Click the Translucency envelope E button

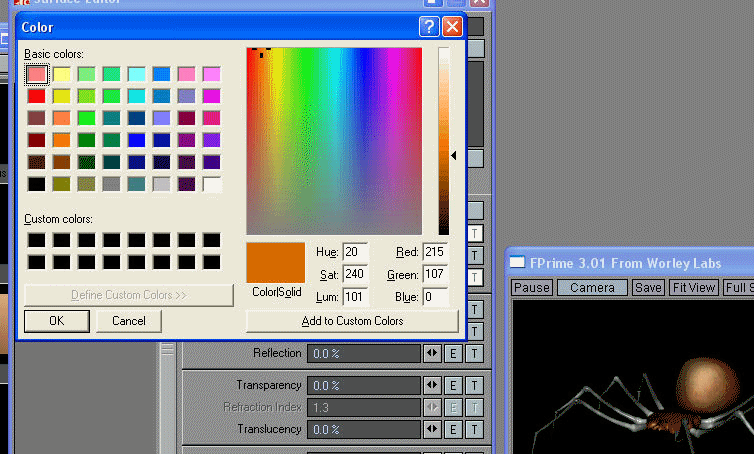click(x=453, y=429)
